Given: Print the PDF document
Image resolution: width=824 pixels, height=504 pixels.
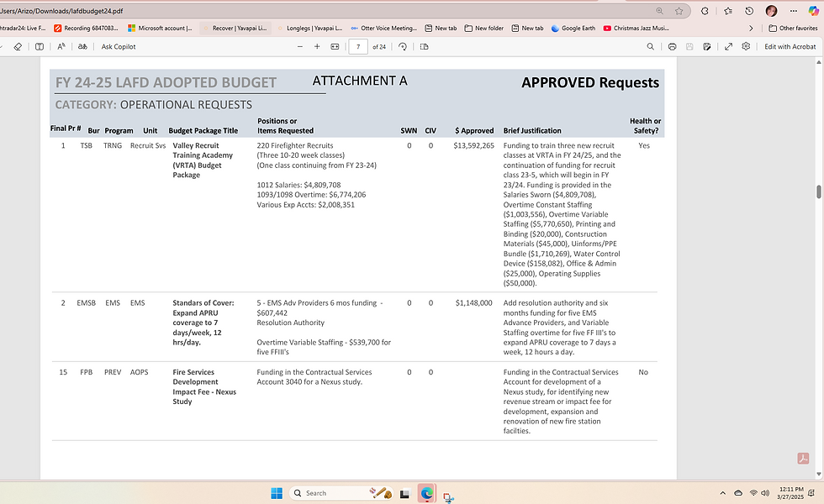Looking at the screenshot, I should click(x=672, y=47).
